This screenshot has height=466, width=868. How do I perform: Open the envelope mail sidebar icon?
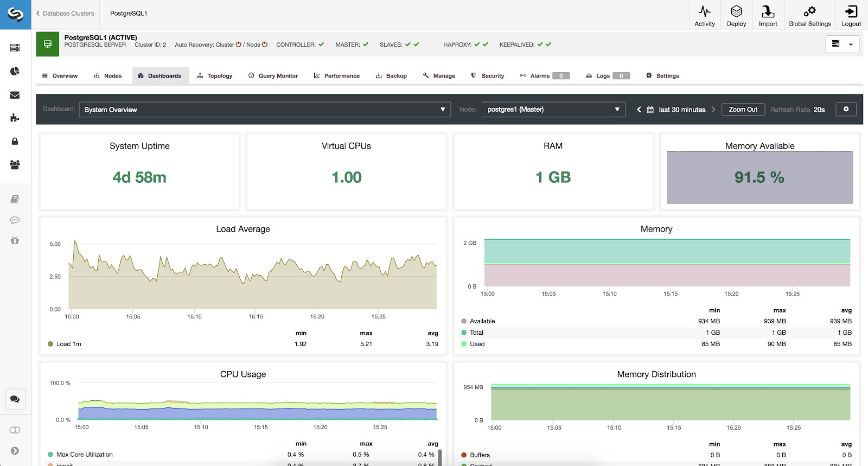(15, 95)
